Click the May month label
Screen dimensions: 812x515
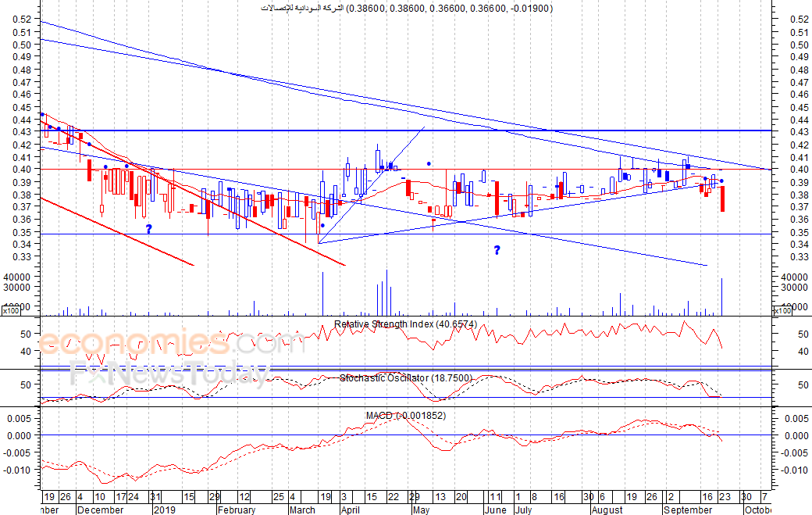[421, 510]
